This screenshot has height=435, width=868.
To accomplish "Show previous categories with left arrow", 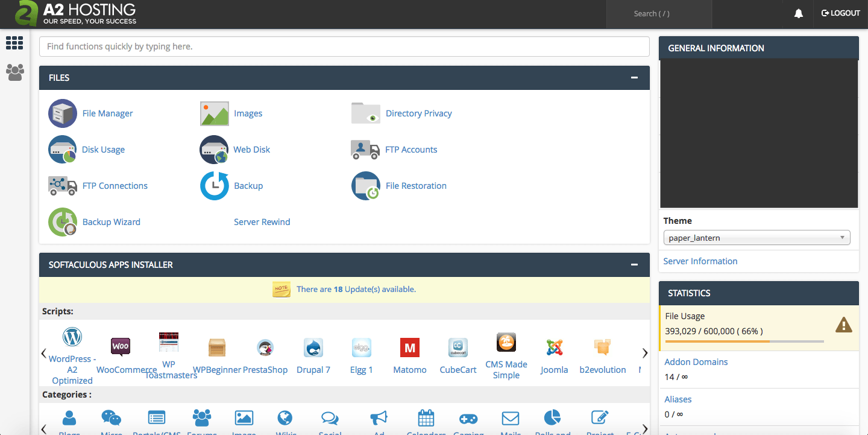I will click(x=44, y=429).
